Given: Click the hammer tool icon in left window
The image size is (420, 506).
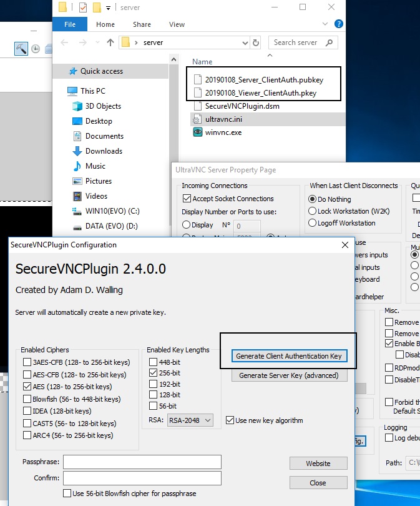Looking at the screenshot, I should (21, 49).
